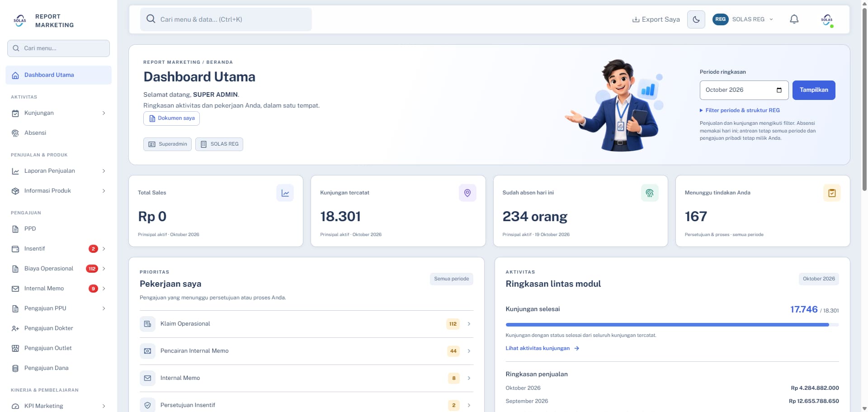Click the envelope icon in the Internal Memo task row
The height and width of the screenshot is (412, 868).
147,378
